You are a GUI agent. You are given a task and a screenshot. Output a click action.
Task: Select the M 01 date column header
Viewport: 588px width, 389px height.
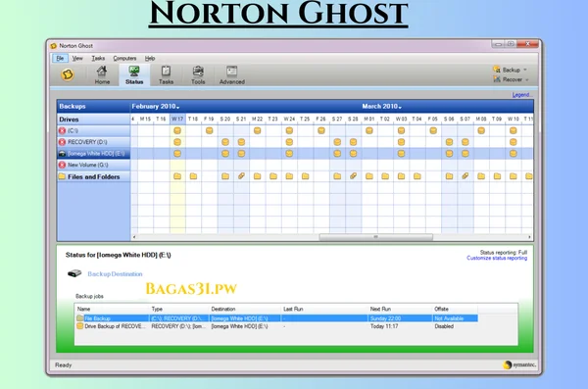[x=369, y=119]
